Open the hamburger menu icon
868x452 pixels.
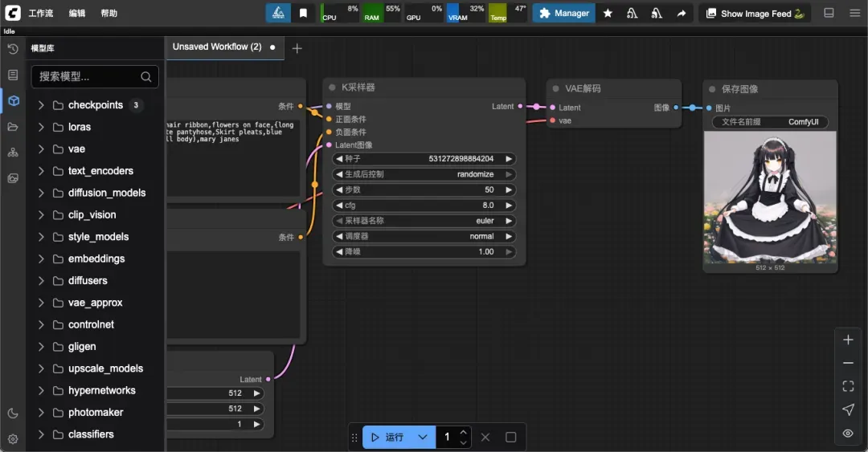pos(854,13)
